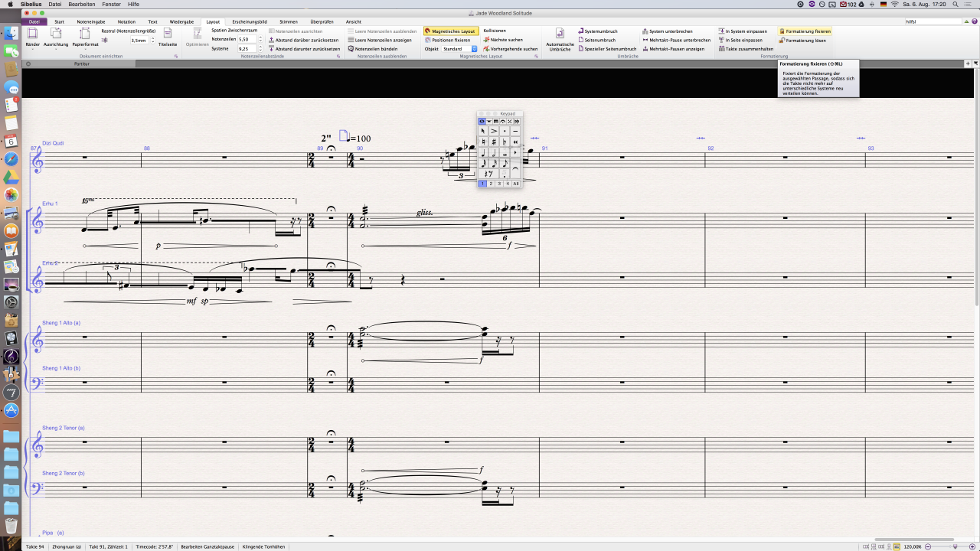The image size is (980, 551).
Task: Select the flat accidental on Keypad
Action: pyautogui.click(x=505, y=142)
